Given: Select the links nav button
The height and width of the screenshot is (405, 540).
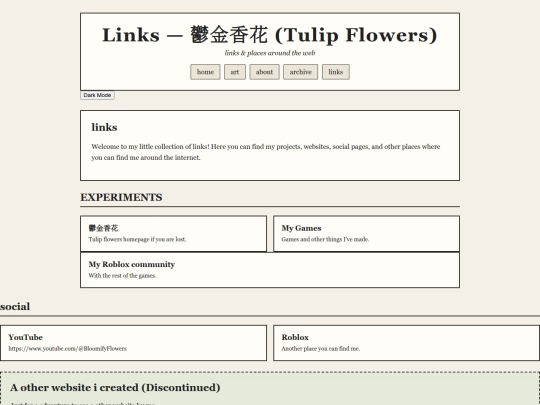Looking at the screenshot, I should click(335, 72).
